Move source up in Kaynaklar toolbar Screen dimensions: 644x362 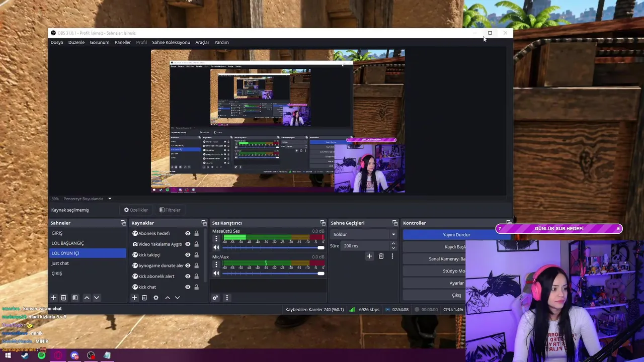pos(168,298)
